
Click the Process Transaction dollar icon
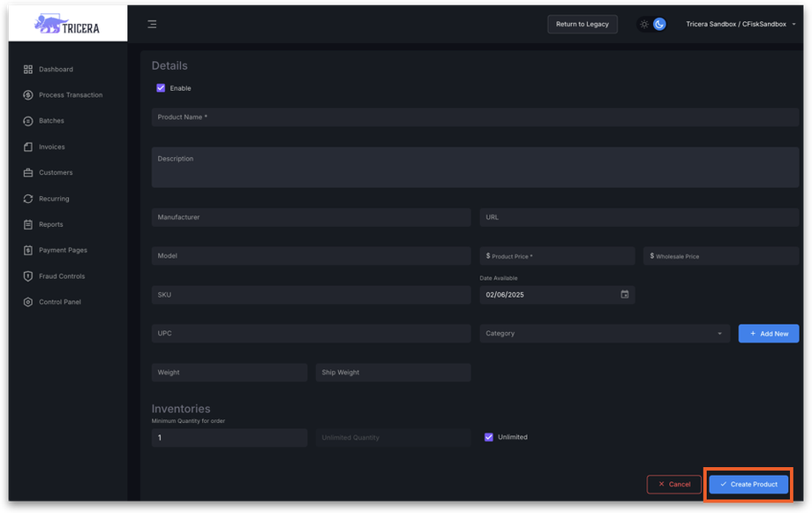coord(28,94)
